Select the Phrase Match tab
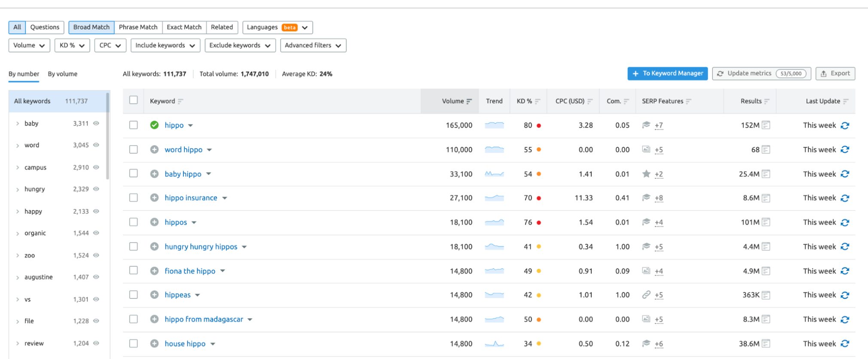Image resolution: width=868 pixels, height=359 pixels. pyautogui.click(x=138, y=27)
